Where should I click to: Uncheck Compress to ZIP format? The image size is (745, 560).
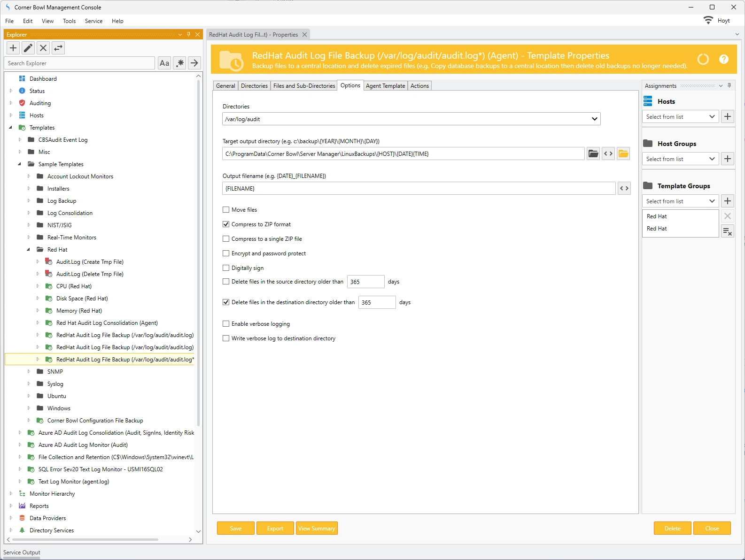[x=226, y=224]
